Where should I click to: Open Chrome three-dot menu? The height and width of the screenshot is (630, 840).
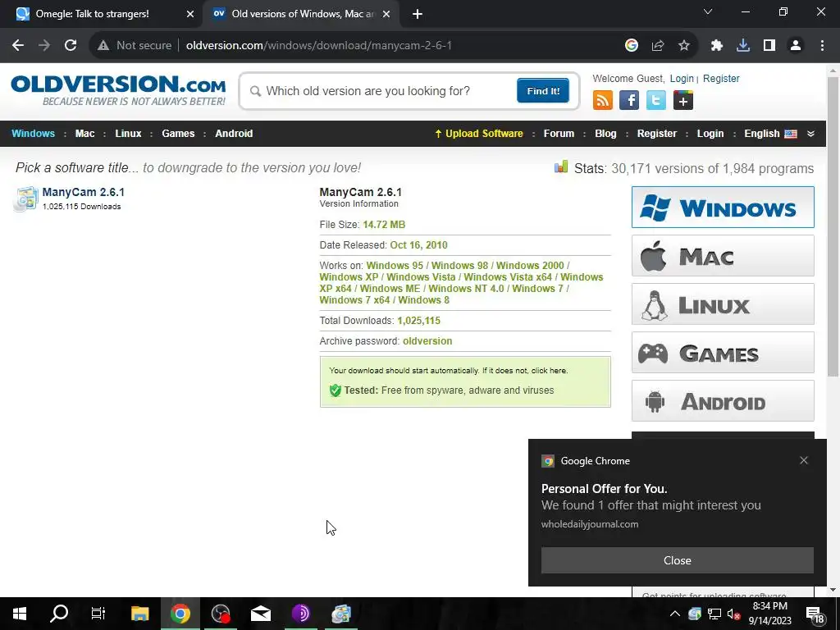click(822, 46)
